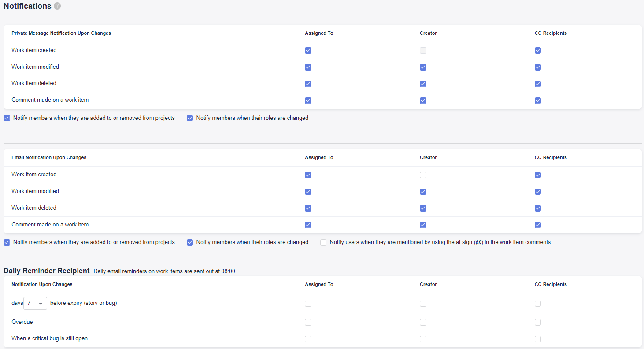Disable email notify when roles are changed
Viewport: 644px width, 349px height.
click(x=190, y=242)
